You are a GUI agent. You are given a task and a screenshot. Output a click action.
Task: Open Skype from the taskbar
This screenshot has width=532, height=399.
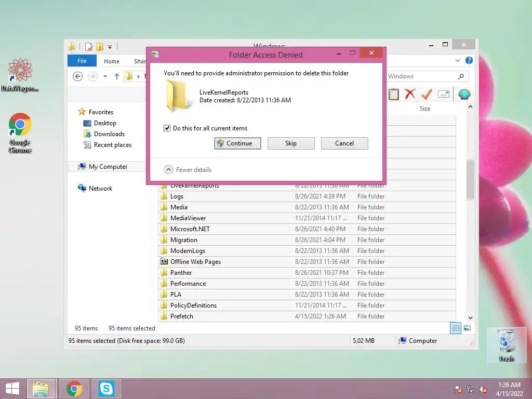pyautogui.click(x=106, y=389)
